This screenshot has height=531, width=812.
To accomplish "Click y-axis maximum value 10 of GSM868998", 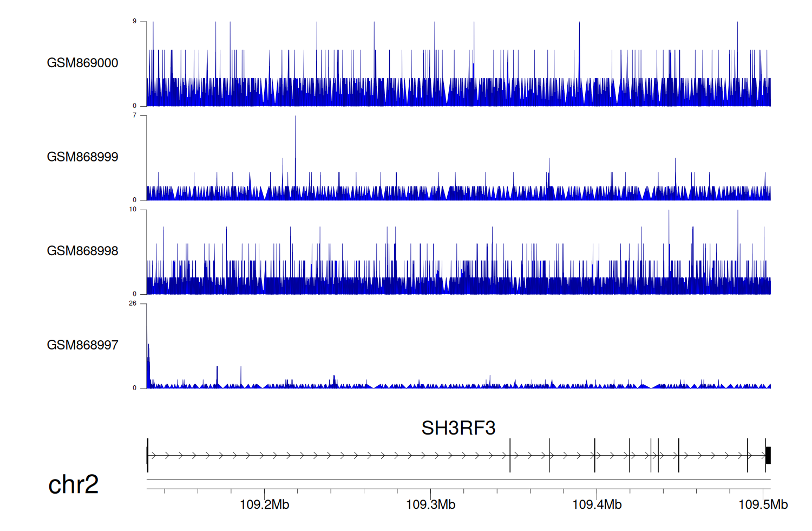I will click(133, 210).
